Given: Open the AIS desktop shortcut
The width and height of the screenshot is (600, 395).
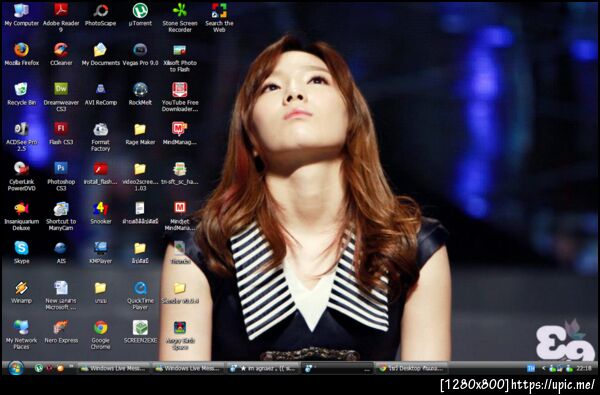Looking at the screenshot, I should tap(61, 252).
